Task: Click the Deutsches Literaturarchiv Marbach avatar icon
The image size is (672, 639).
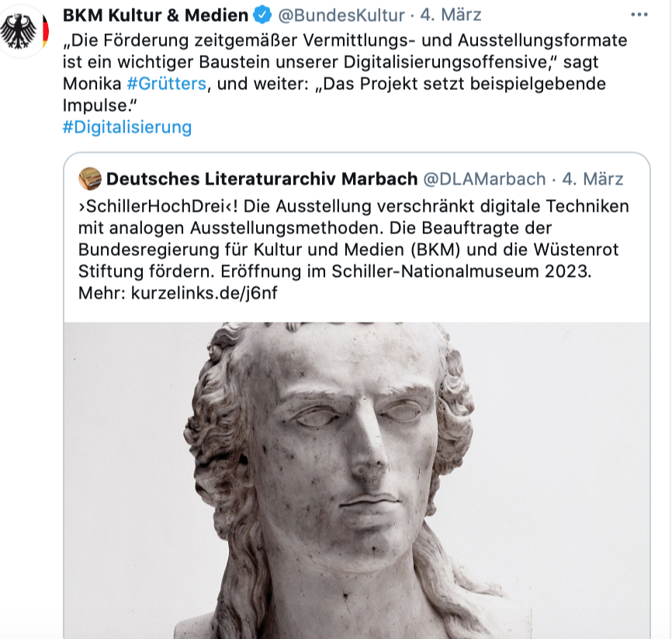Action: (90, 178)
